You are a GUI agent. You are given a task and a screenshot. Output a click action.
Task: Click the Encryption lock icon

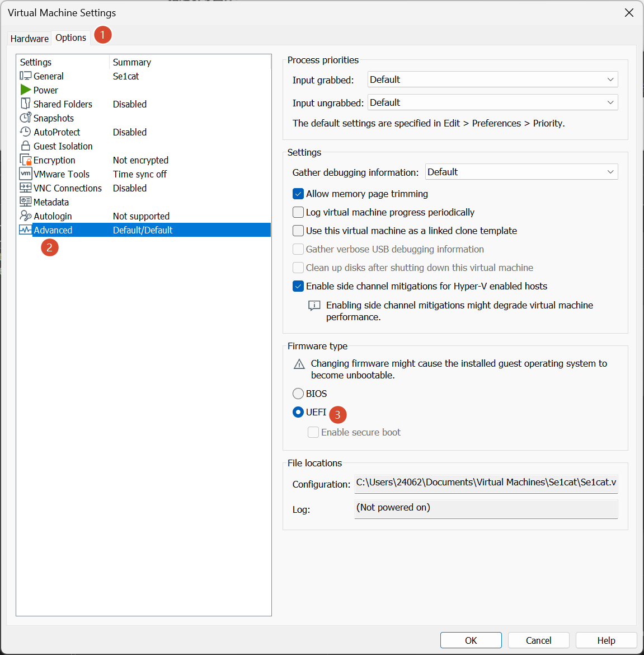(x=26, y=160)
